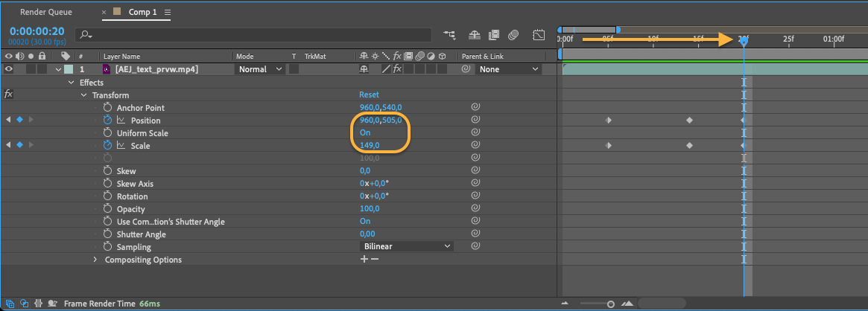
Task: Click the Scale property stopwatch
Action: coord(107,146)
